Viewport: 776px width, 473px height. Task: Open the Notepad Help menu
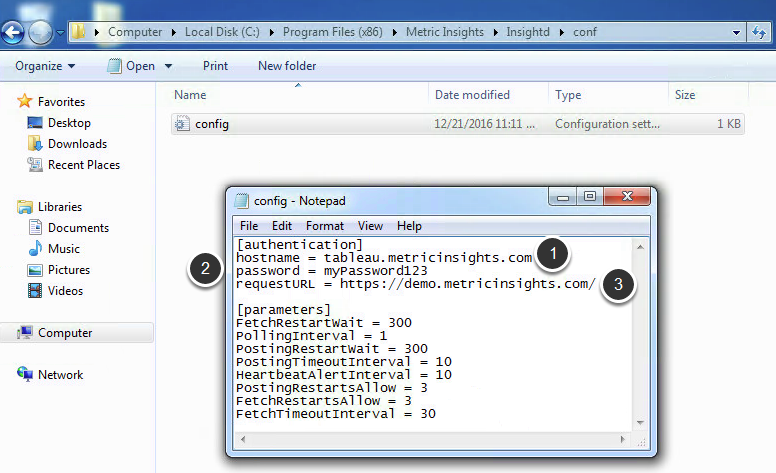(x=409, y=226)
